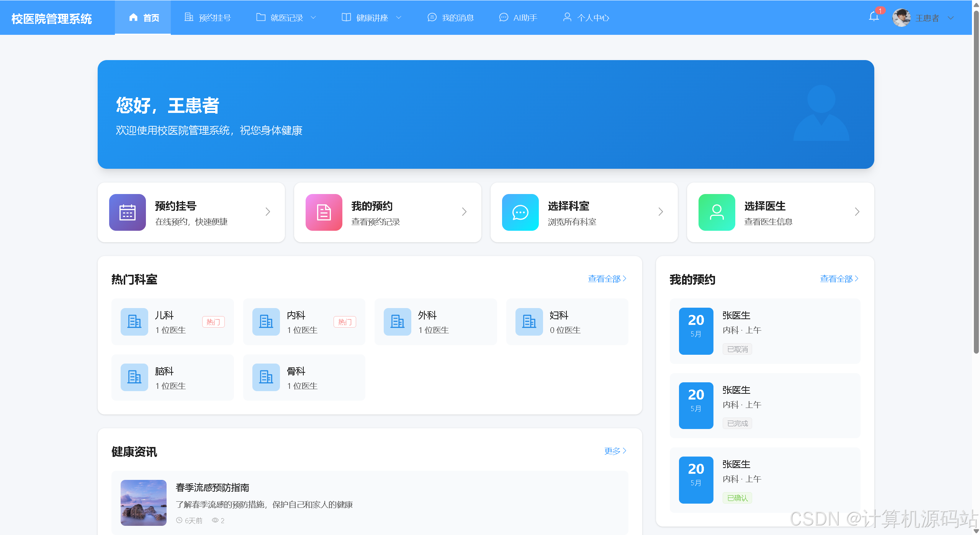Click the 就医记录 folder icon
Viewport: 980px width, 535px height.
pyautogui.click(x=261, y=17)
